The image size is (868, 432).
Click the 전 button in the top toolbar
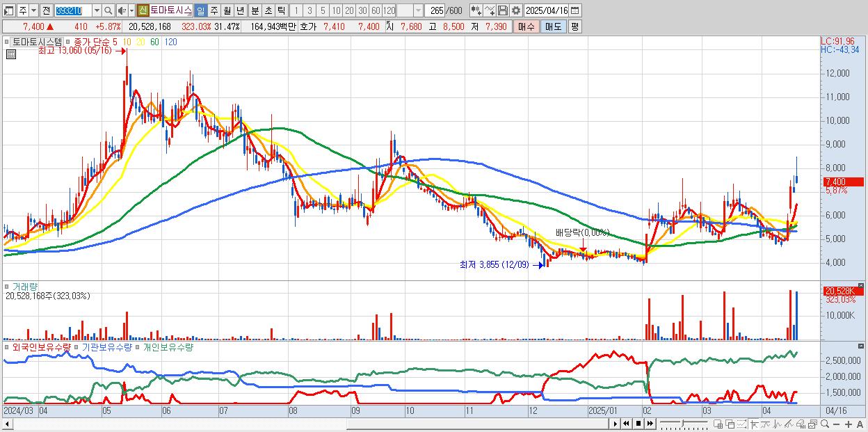pos(46,10)
